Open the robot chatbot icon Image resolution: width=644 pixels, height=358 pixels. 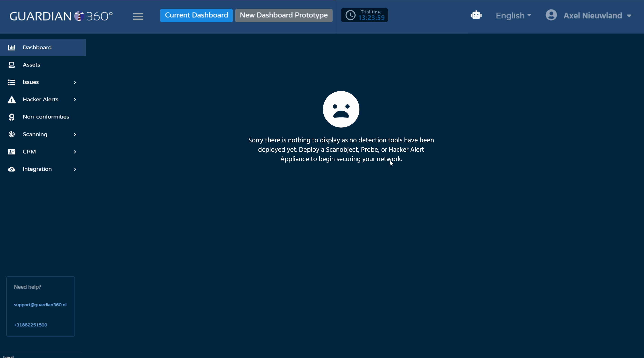click(x=476, y=15)
